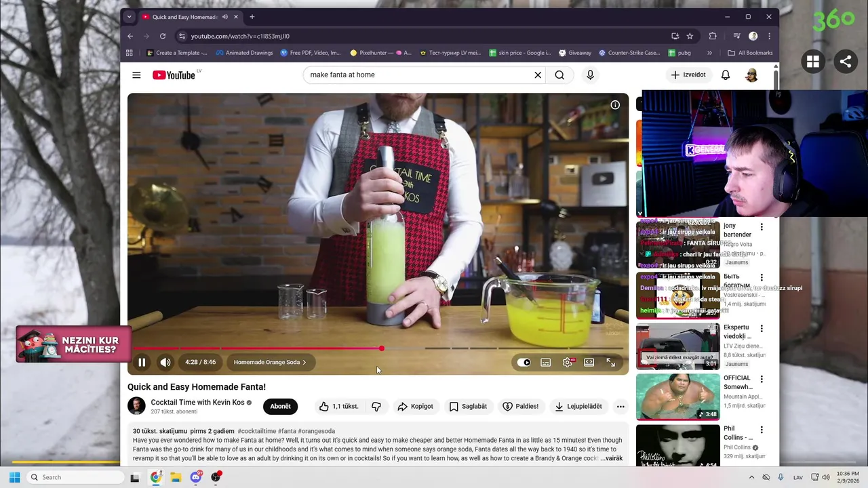Share the video with Kopīgot
This screenshot has height=488, width=868.
tap(415, 407)
